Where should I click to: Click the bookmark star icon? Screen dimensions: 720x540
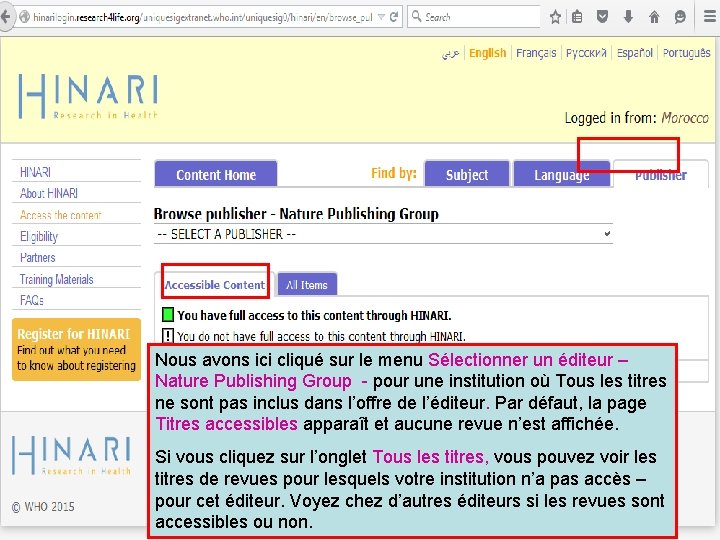[x=555, y=17]
